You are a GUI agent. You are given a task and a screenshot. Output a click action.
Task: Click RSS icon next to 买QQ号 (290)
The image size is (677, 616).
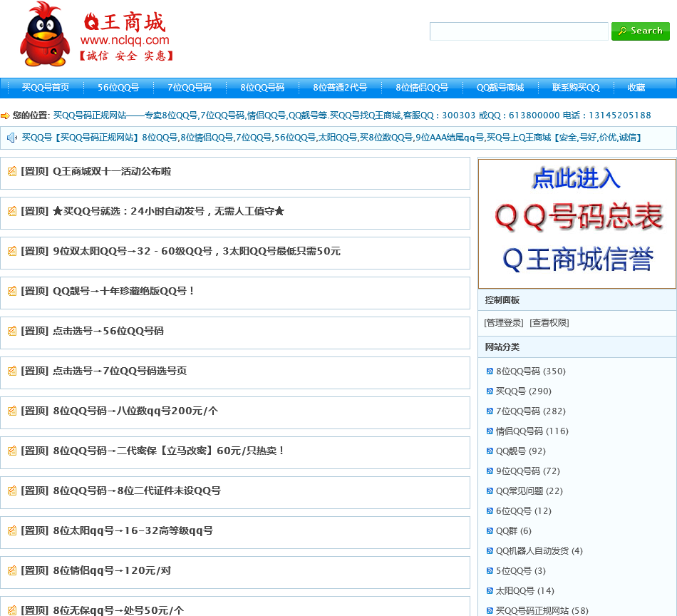click(490, 391)
